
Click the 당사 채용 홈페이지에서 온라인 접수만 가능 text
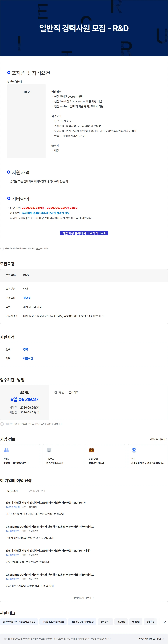[x=46, y=213]
